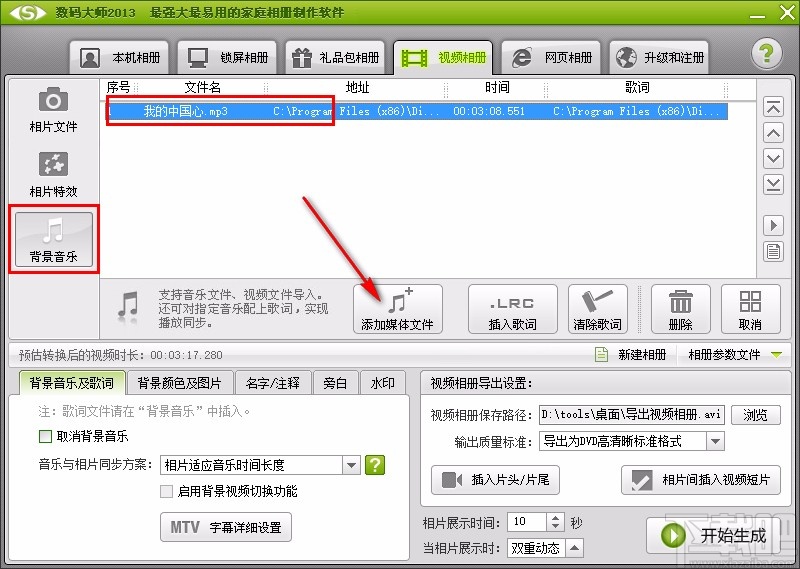The image size is (800, 569).
Task: Click 插入片头/片尾 button
Action: (x=495, y=480)
